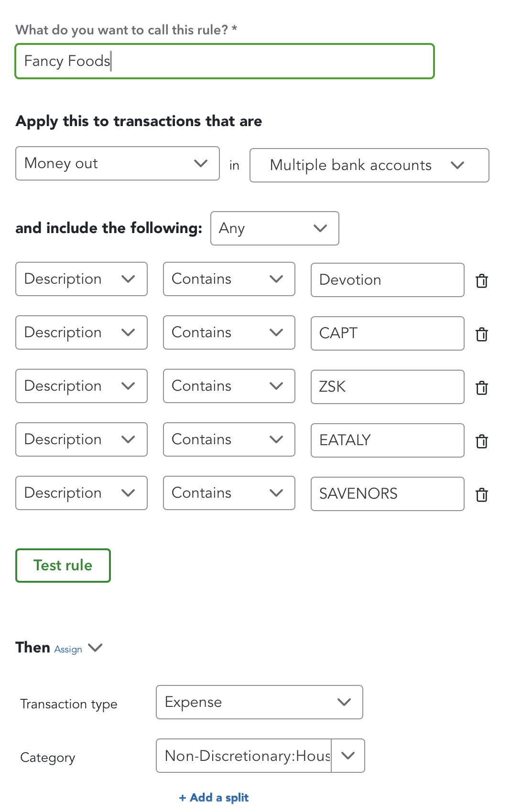Expand the Then Assign chevron
The image size is (521, 812).
(96, 648)
